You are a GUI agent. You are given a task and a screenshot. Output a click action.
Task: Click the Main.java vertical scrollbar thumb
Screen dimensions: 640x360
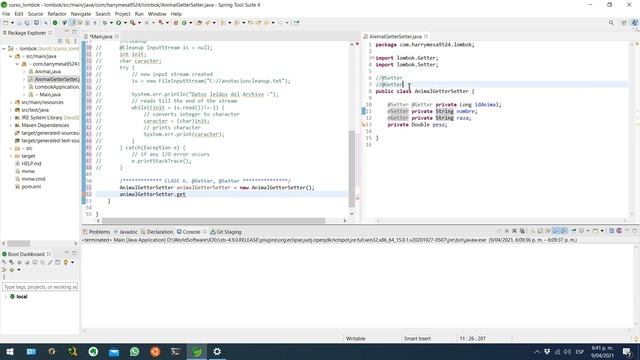(351, 169)
